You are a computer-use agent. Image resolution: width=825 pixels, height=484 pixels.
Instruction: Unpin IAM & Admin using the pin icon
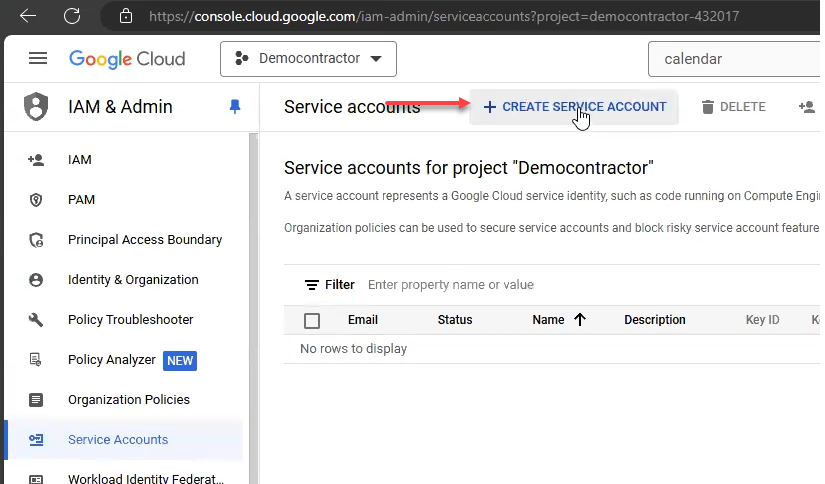pos(235,107)
